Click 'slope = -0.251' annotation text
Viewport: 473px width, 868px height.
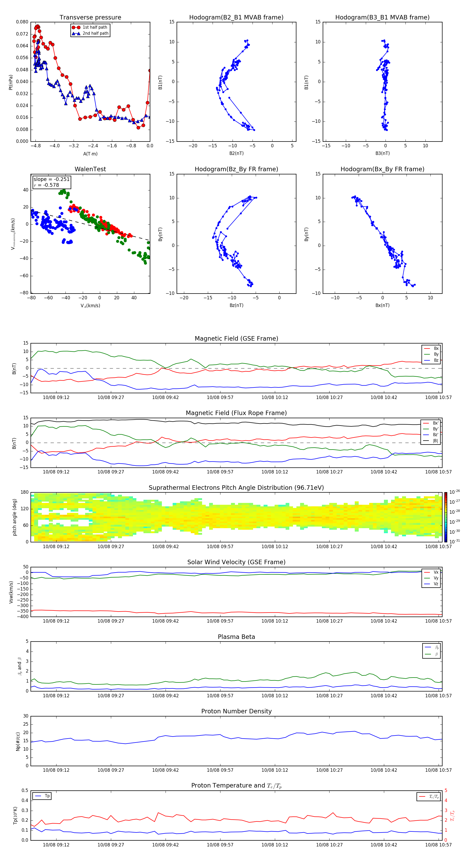tap(52, 179)
